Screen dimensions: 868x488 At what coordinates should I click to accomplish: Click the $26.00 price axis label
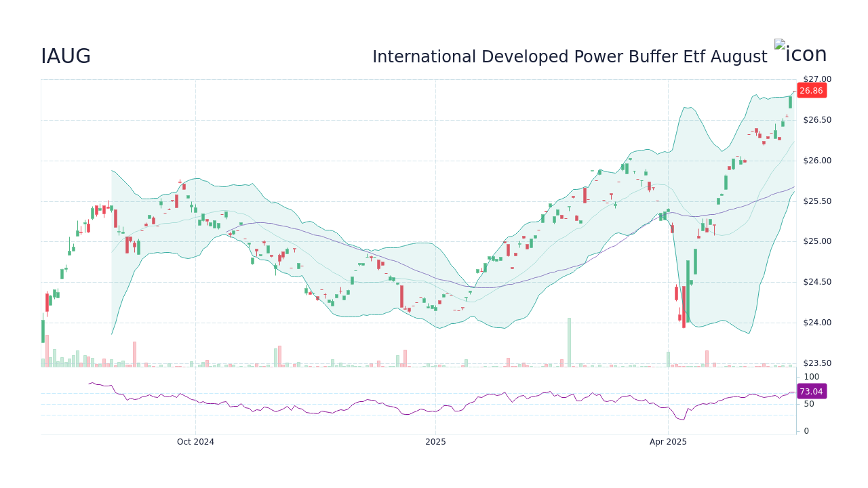tap(816, 161)
